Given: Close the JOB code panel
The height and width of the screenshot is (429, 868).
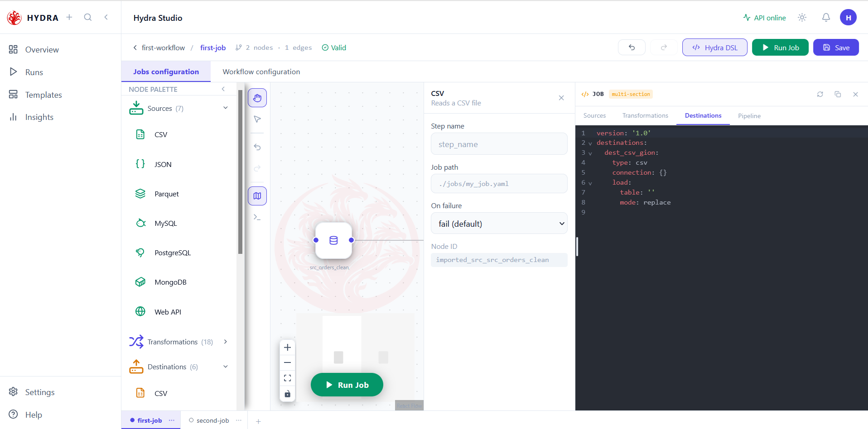Looking at the screenshot, I should click(x=855, y=94).
